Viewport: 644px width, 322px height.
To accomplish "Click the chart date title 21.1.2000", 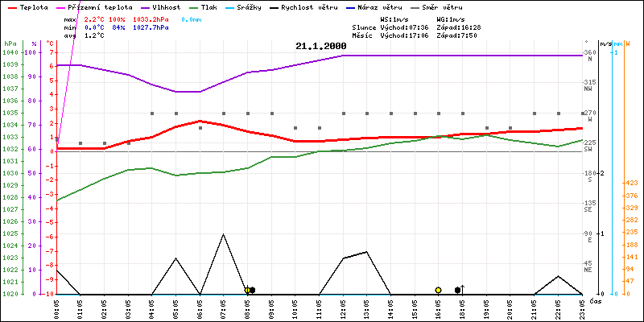I will point(320,47).
